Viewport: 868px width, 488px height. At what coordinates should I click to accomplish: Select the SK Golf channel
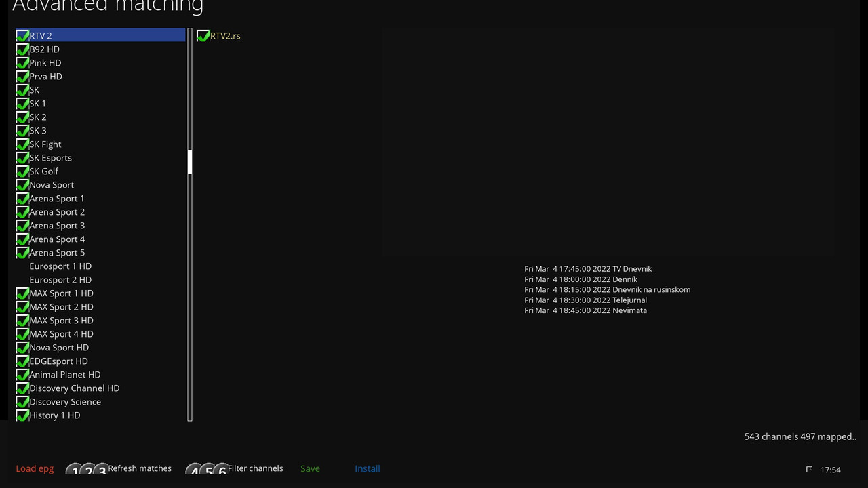100,171
